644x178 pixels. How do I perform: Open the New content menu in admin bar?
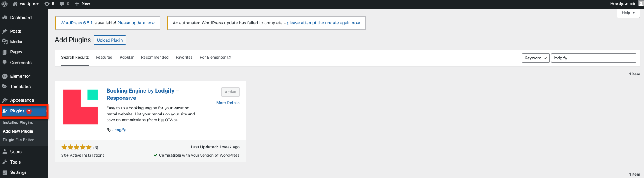click(82, 4)
